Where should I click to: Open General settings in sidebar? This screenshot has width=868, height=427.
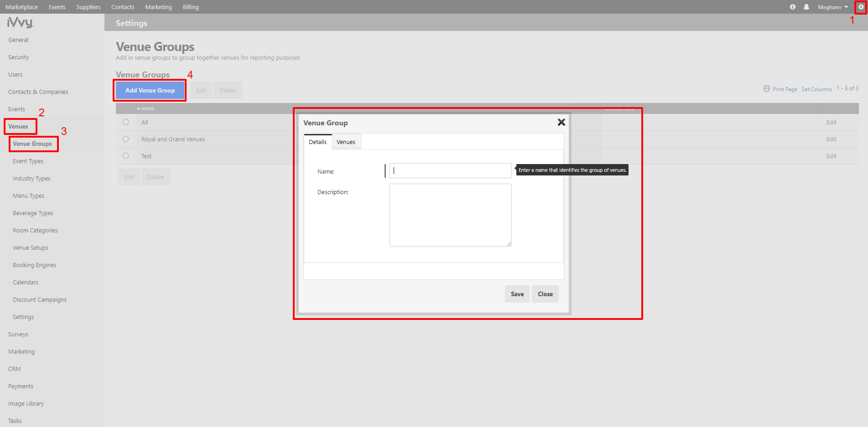click(x=18, y=40)
